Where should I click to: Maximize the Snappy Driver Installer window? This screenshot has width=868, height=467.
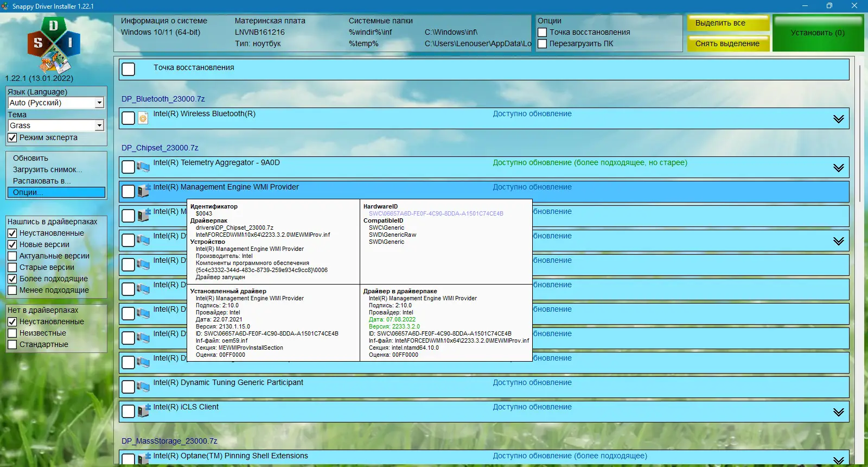pos(829,6)
